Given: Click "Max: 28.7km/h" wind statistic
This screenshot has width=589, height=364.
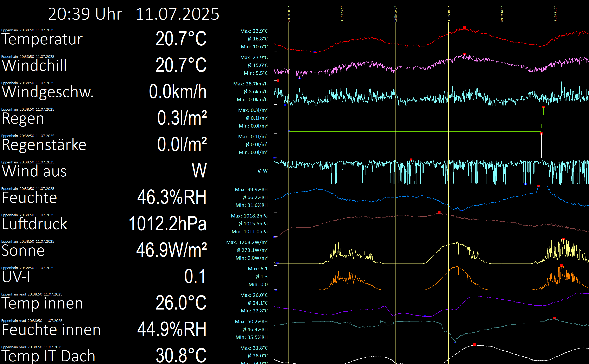Looking at the screenshot, I should click(250, 84).
